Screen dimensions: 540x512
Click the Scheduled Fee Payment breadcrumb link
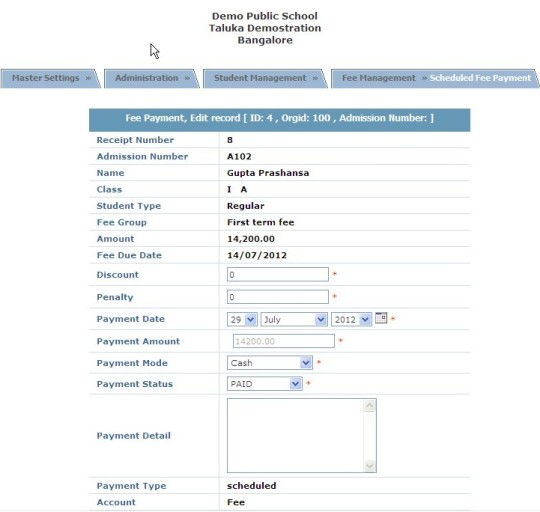click(x=480, y=78)
